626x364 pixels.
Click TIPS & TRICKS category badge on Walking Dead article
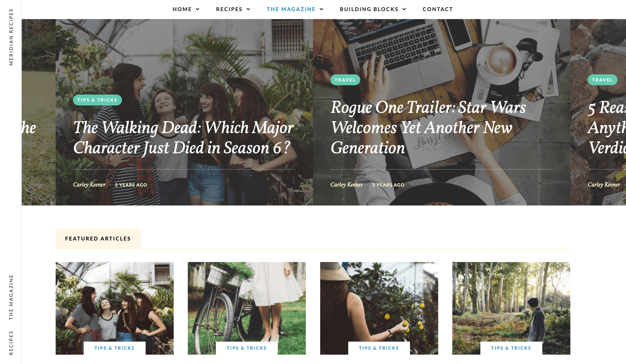tap(97, 100)
